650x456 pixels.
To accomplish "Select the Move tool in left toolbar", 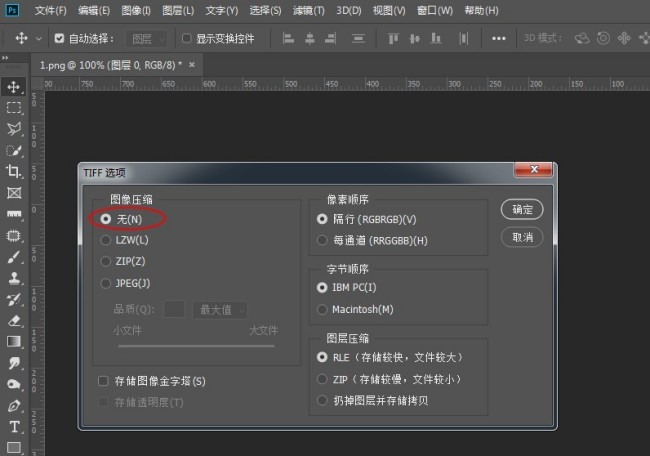I will click(14, 87).
